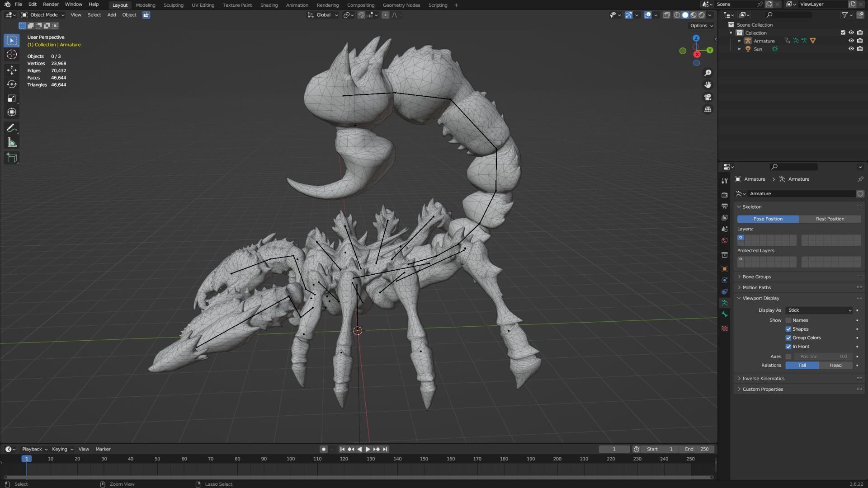Viewport: 868px width, 488px height.
Task: Open the Scene properties tab
Action: click(725, 229)
